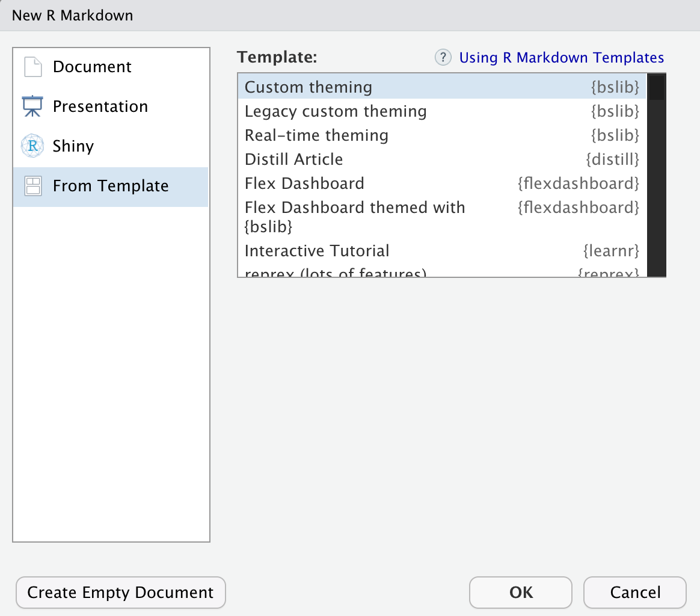This screenshot has width=700, height=616.
Task: Click the question mark help icon
Action: tap(443, 57)
